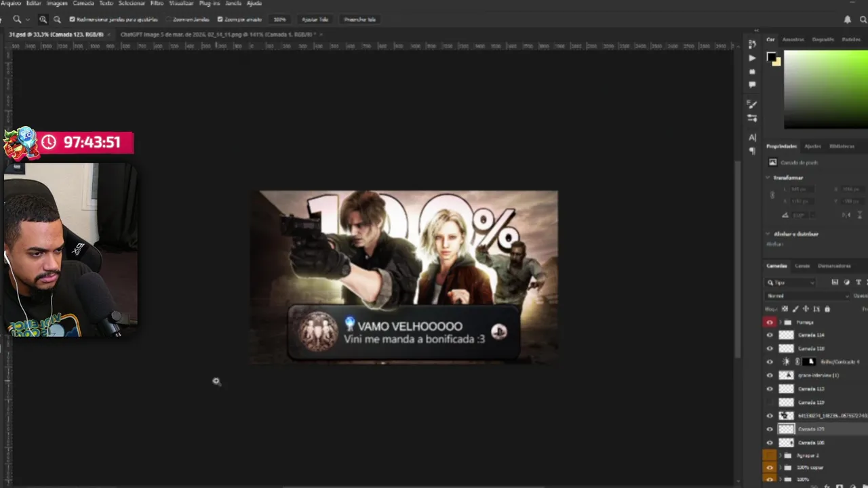Open the Zoom tool preset dropdown arrow
868x488 pixels.
click(x=27, y=20)
